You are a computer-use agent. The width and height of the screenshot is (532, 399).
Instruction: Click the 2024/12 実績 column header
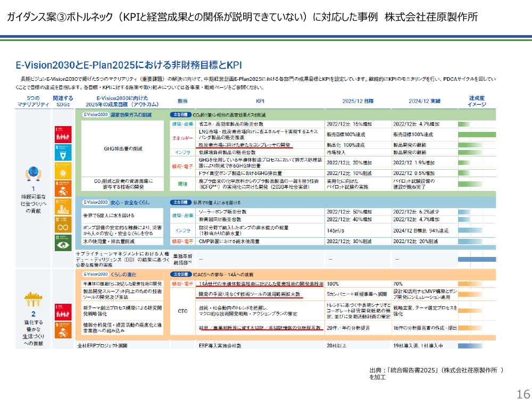425,101
